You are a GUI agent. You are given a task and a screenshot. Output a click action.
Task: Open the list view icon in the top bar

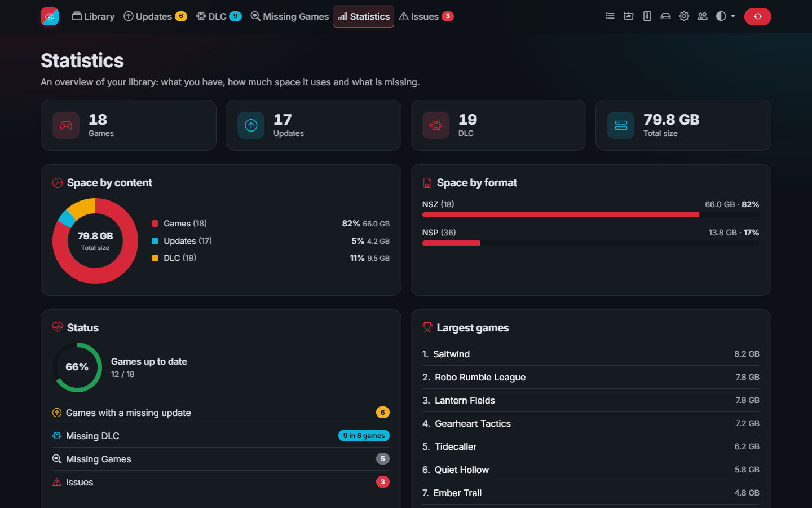pos(610,16)
